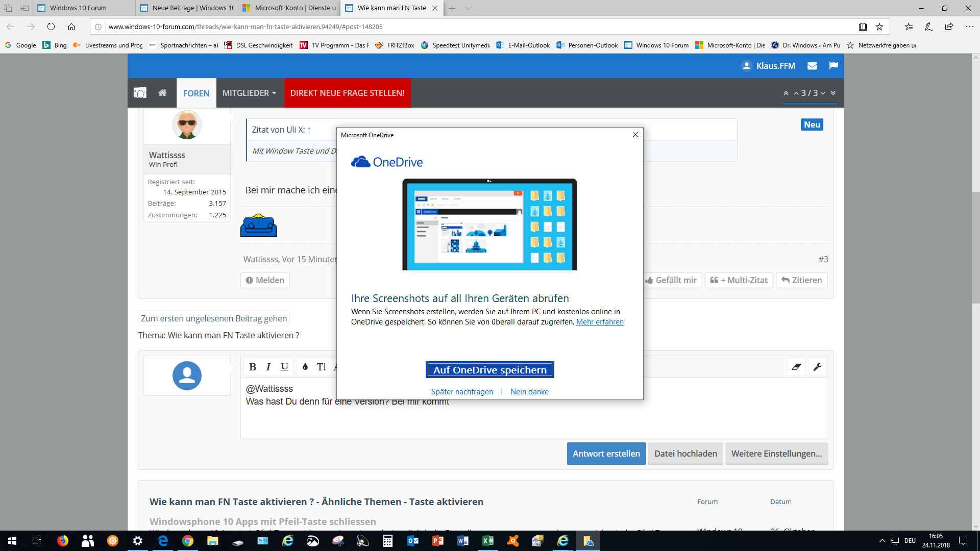Choose Später nachfragen in OneDrive dialog

tap(462, 392)
